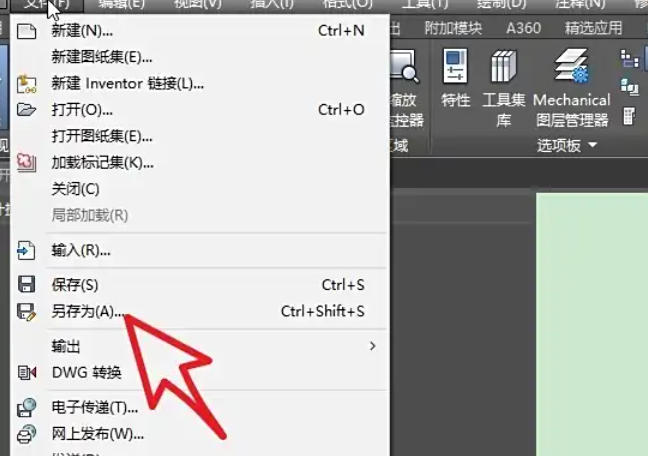Open the Insert (插入) menu bar item
Viewport: 648px width, 456px height.
[272, 4]
